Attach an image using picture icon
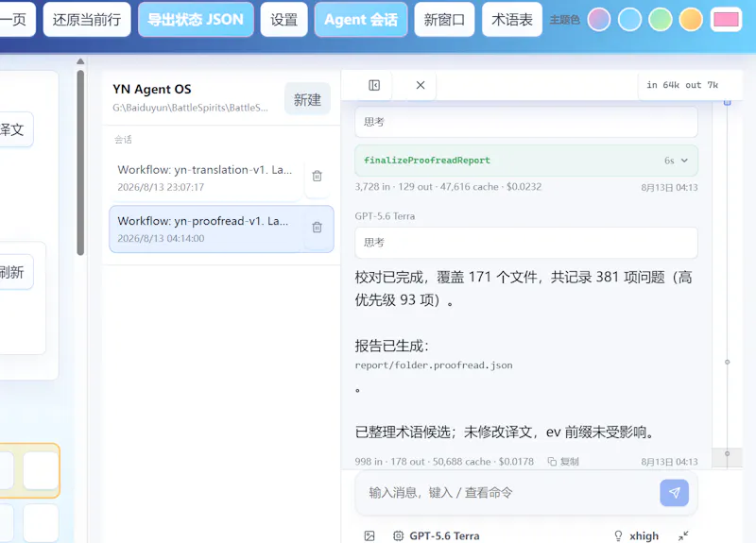The height and width of the screenshot is (543, 756). (369, 535)
